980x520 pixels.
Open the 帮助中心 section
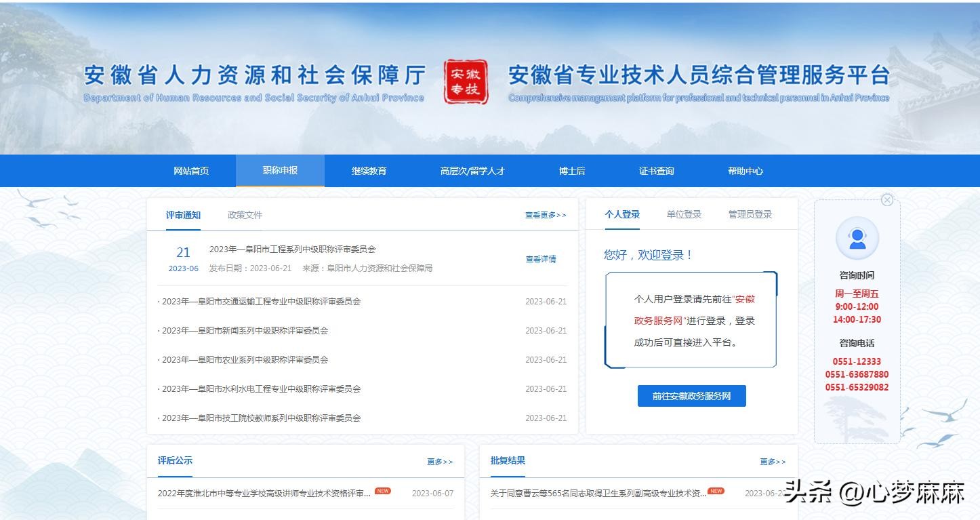point(745,171)
